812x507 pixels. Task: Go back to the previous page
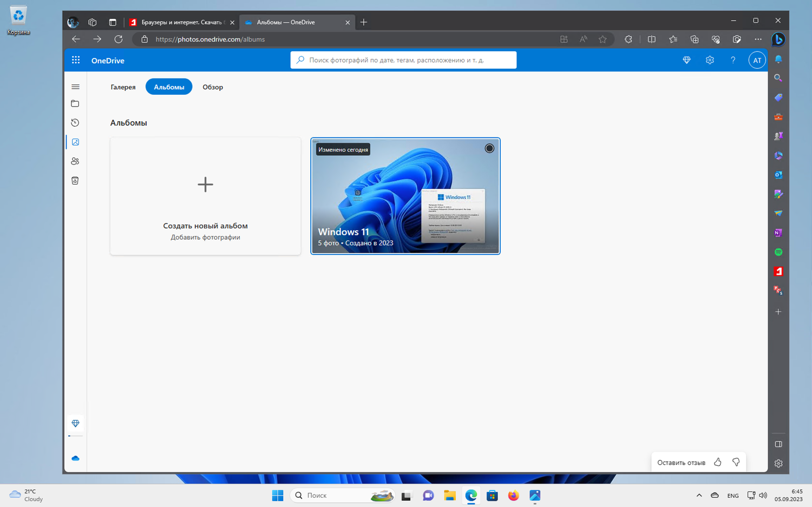pos(76,39)
